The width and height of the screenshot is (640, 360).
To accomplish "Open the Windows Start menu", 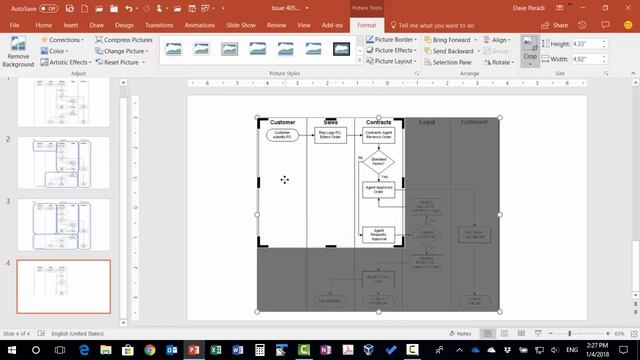I will pos(12,350).
